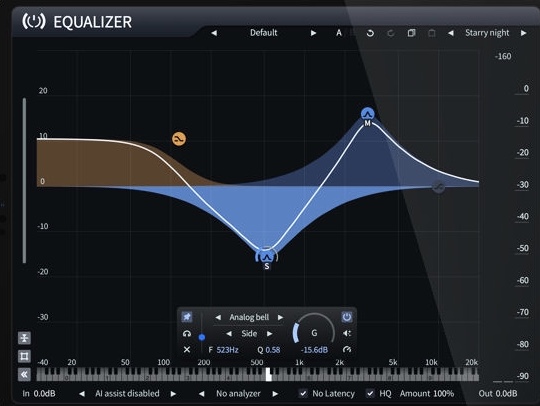Toggle the HQ checkbox
The image size is (540, 406).
click(370, 393)
